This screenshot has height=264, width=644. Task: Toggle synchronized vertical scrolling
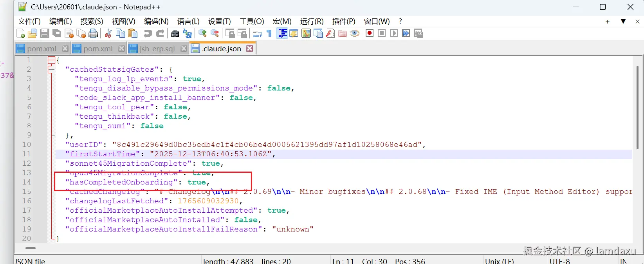point(230,33)
